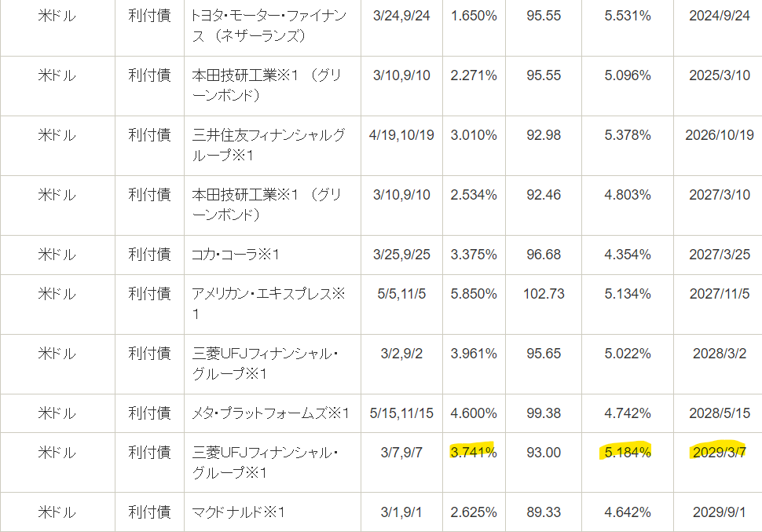The image size is (762, 532).
Task: Open the アメリカン・エキスプレス bond entry
Action: (x=268, y=304)
